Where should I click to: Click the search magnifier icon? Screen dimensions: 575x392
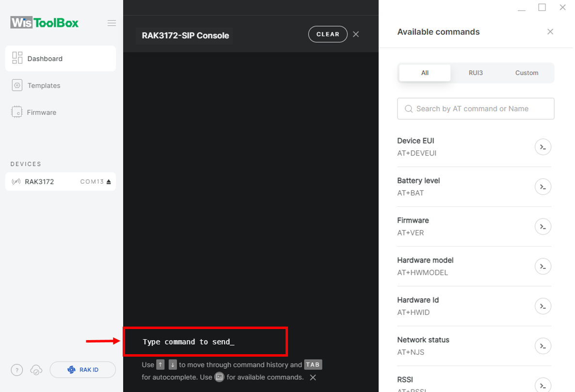409,109
